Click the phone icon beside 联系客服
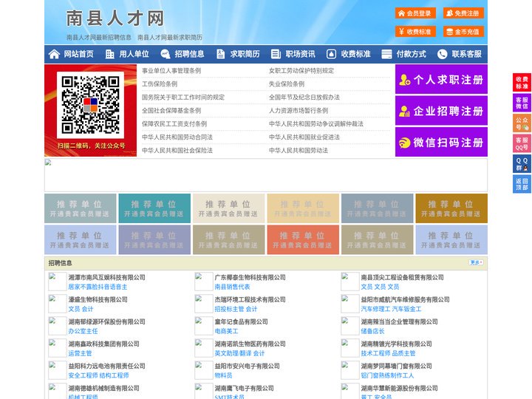532x399 pixels. [442, 54]
